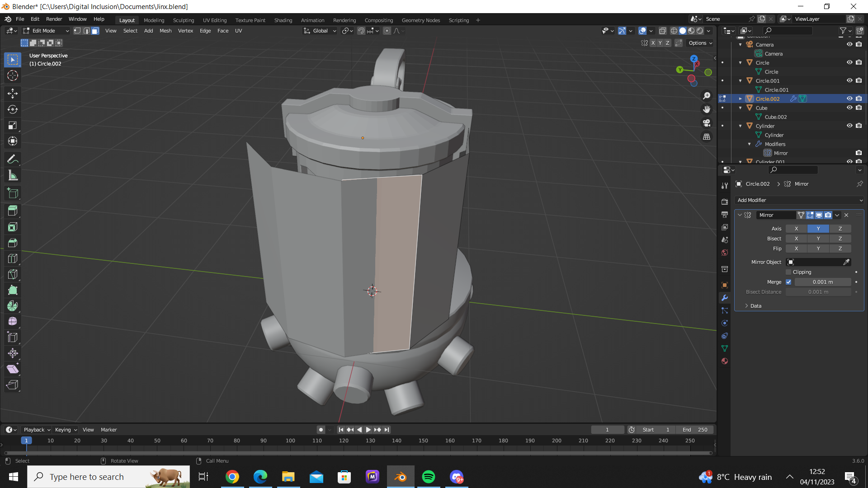Click the current frame number field
868x488 pixels.
[608, 430]
